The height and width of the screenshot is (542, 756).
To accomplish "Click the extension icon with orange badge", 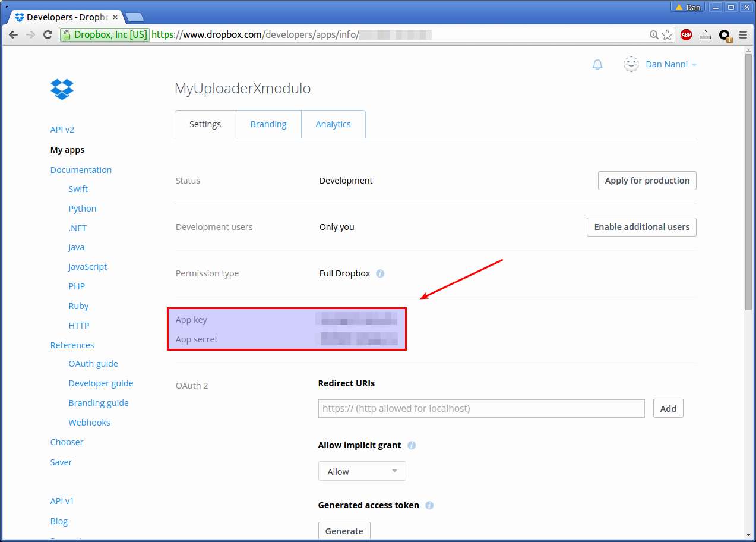I will (x=725, y=36).
